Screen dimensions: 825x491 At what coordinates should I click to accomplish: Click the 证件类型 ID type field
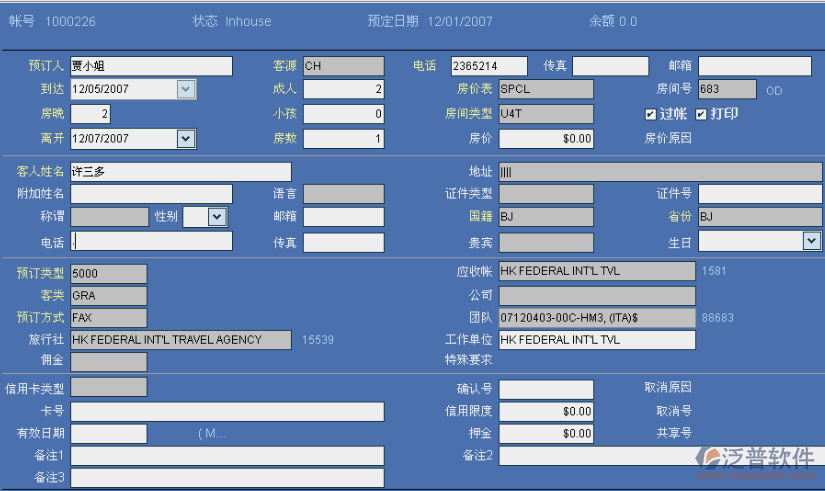(546, 194)
